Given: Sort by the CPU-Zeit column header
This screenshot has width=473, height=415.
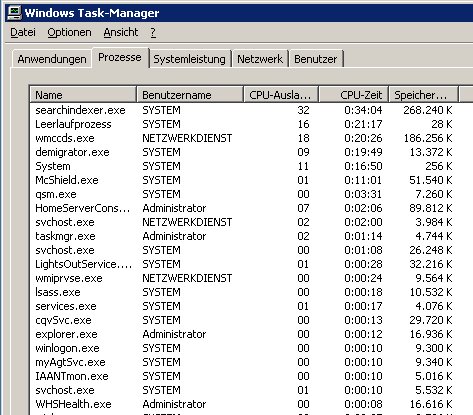Looking at the screenshot, I should coord(354,95).
